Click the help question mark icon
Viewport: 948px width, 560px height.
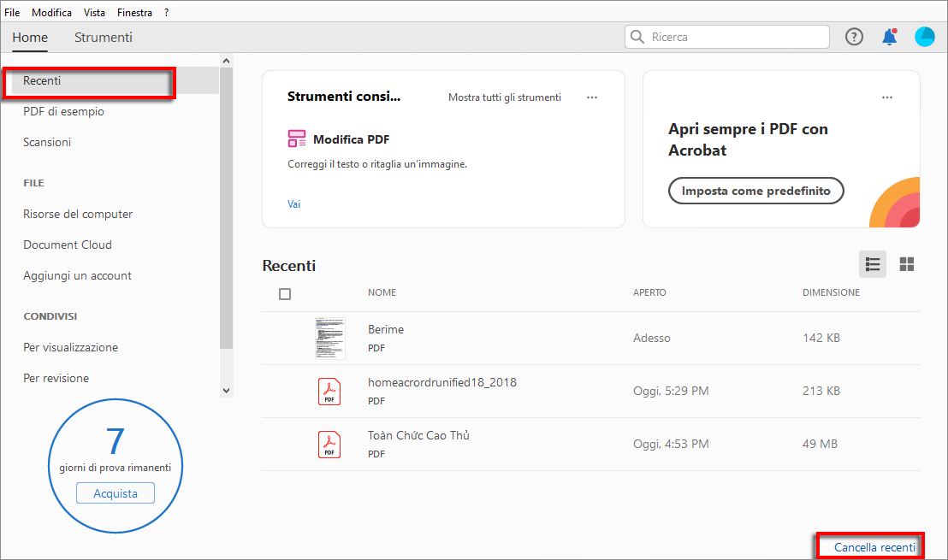[x=854, y=37]
